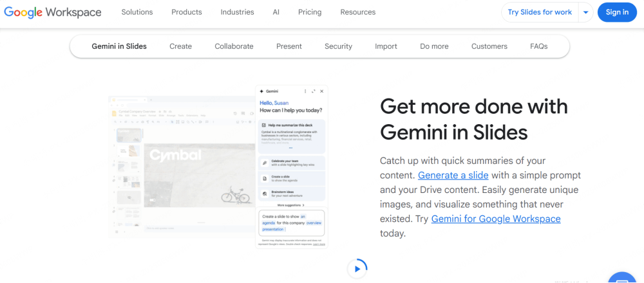Choose the Celebrate your team suggestion
Viewport: 644px width, 283px height.
[292, 163]
